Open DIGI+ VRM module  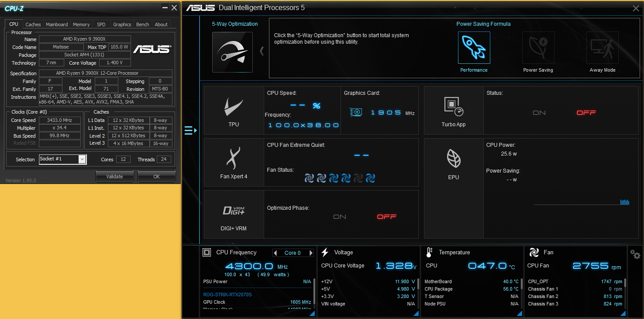point(234,214)
